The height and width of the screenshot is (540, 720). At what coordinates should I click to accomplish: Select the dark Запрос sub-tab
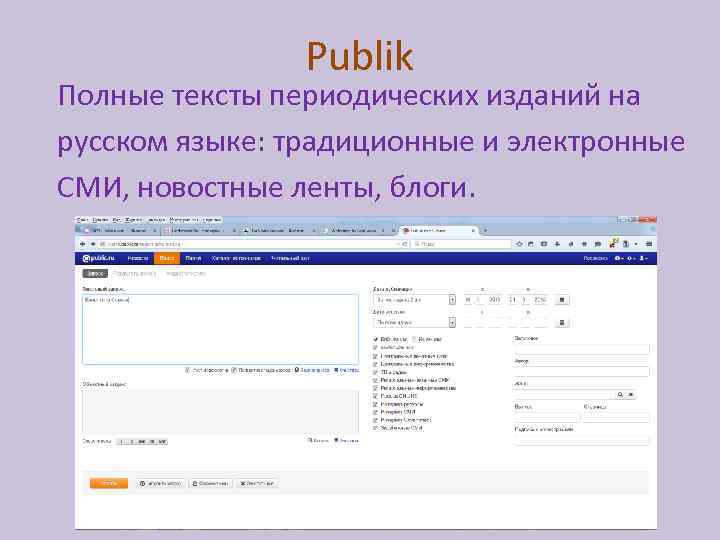tap(95, 274)
